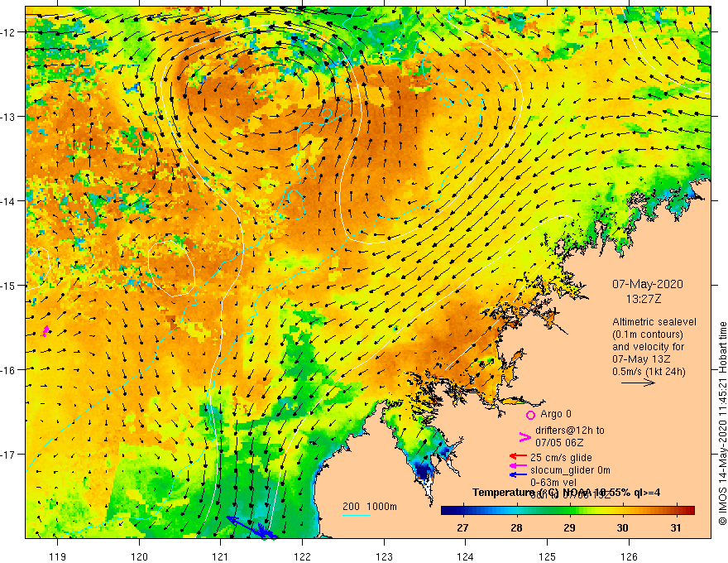The image size is (728, 563).
Task: Click the magenta drifters arrowhead legend symbol
Action: tap(524, 437)
